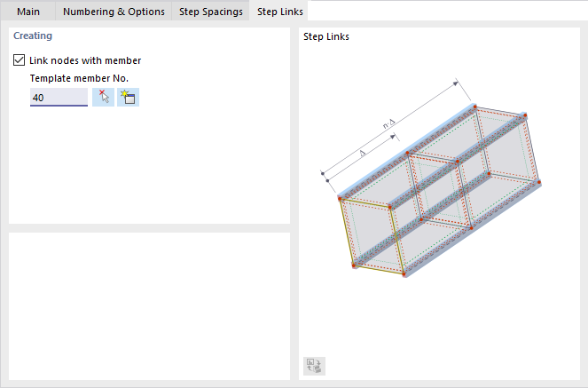Select the Step Links tab
588x388 pixels.
point(279,12)
